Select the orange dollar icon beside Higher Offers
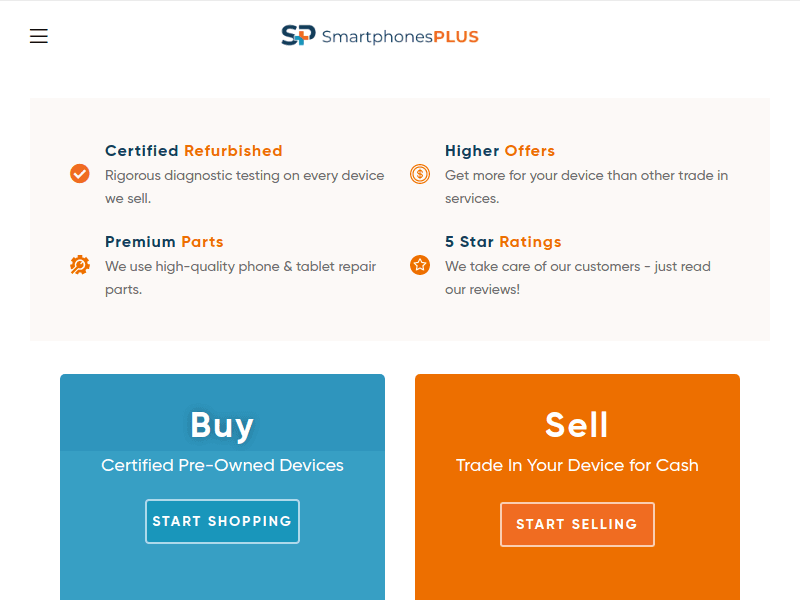This screenshot has width=800, height=600. pyautogui.click(x=419, y=173)
